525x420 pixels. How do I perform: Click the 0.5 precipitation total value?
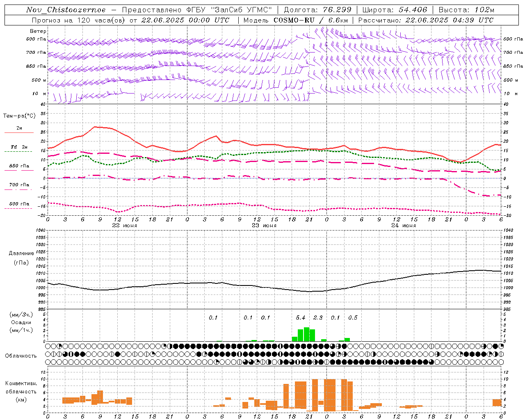pos(353,318)
